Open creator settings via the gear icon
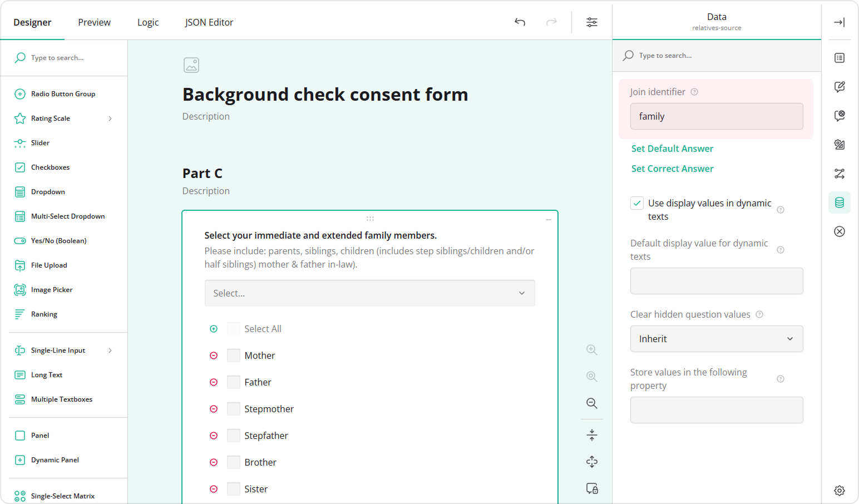The image size is (859, 504). [x=840, y=490]
